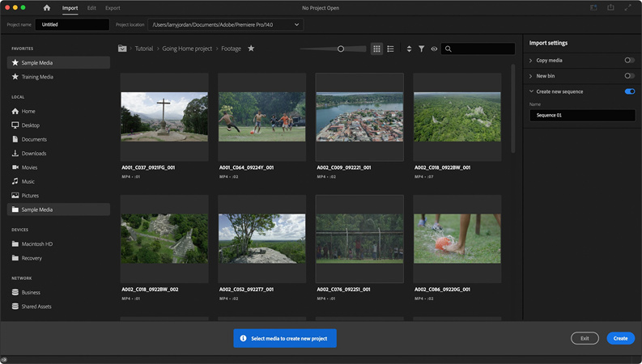Expand the New bin section

point(530,76)
